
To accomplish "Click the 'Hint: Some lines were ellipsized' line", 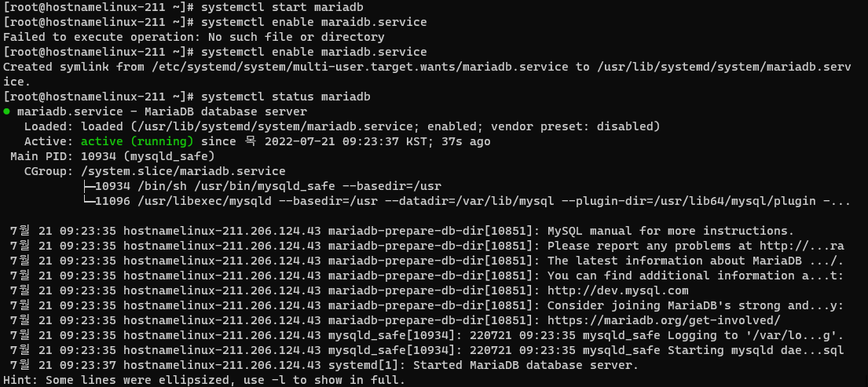I will [204, 380].
